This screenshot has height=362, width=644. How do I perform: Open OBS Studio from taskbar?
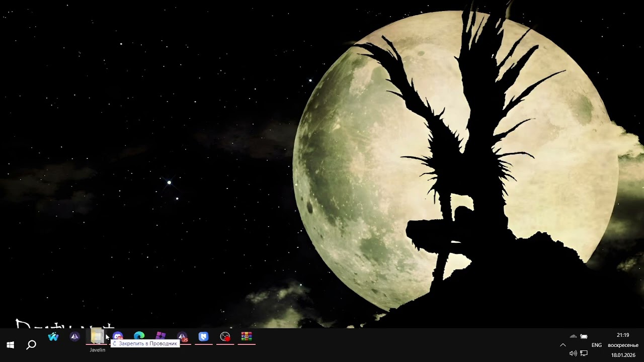[225, 337]
